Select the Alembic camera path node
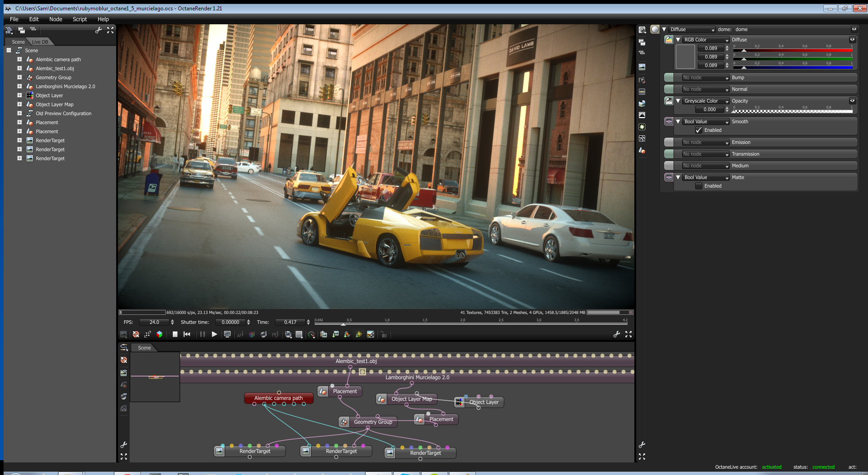 (x=278, y=398)
